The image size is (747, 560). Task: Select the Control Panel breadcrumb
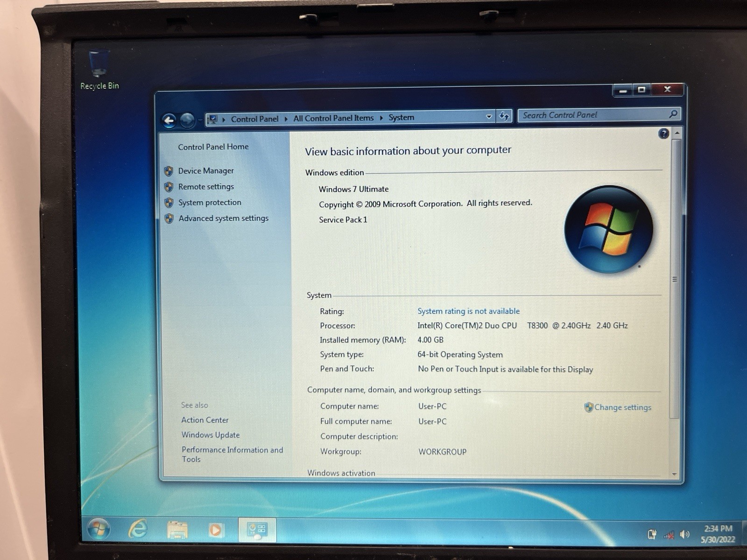(254, 119)
